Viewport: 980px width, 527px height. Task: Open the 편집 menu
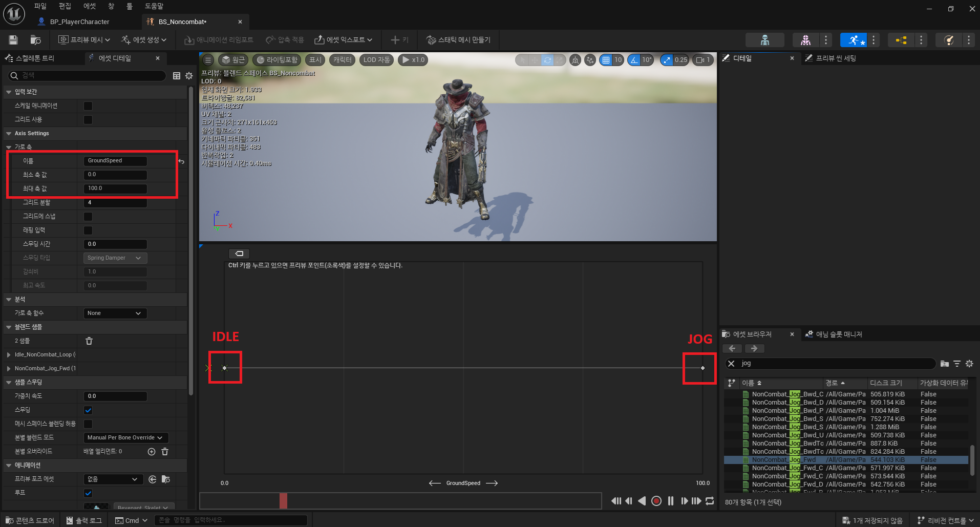point(65,6)
